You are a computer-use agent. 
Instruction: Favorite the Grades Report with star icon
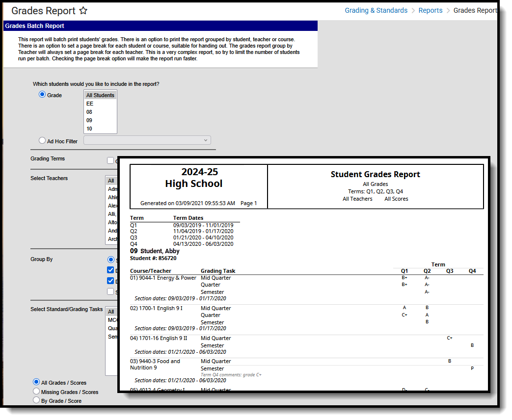[x=83, y=10]
